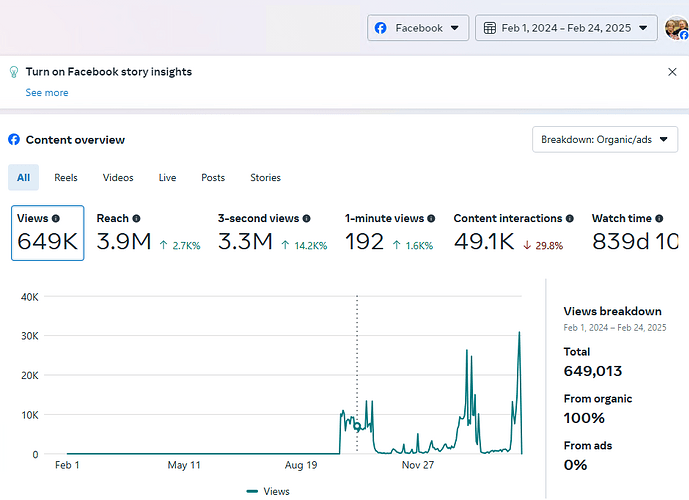Toggle the Views legend item under chart
The image size is (689, 500).
coord(268,491)
